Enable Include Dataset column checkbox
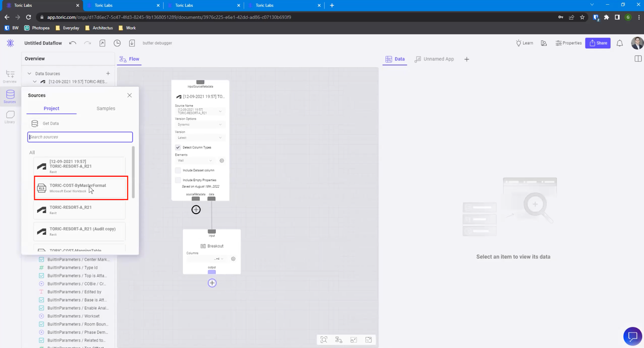This screenshot has height=348, width=644. (178, 170)
